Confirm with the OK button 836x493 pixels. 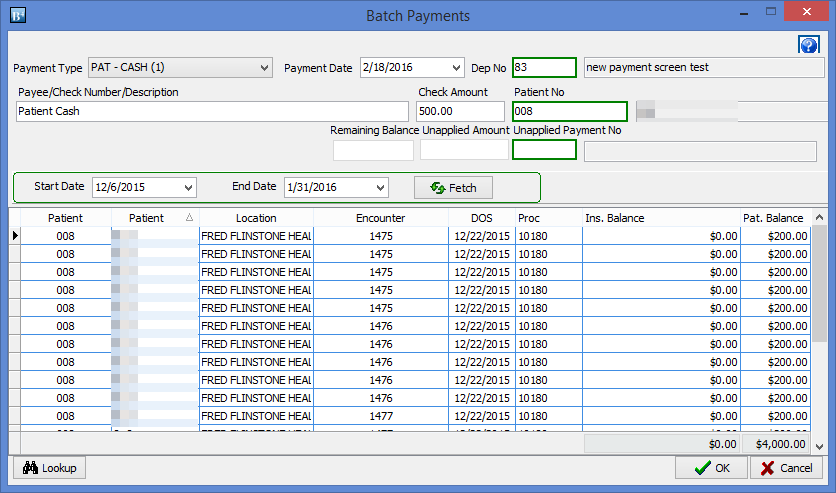point(711,468)
